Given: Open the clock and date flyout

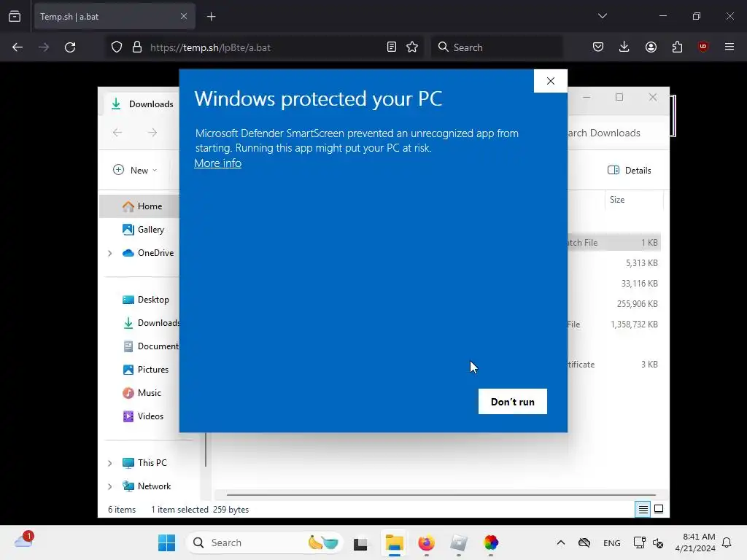Looking at the screenshot, I should coord(695,542).
